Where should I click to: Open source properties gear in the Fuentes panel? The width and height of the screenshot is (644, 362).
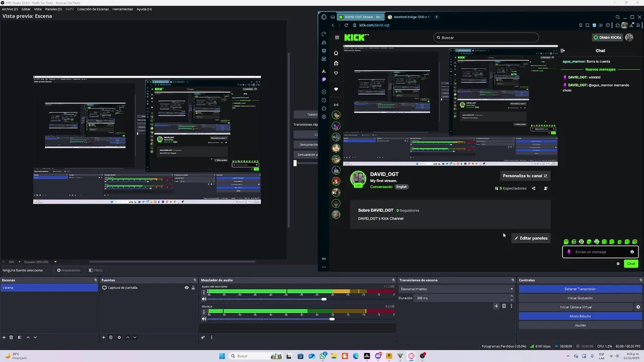click(x=119, y=337)
